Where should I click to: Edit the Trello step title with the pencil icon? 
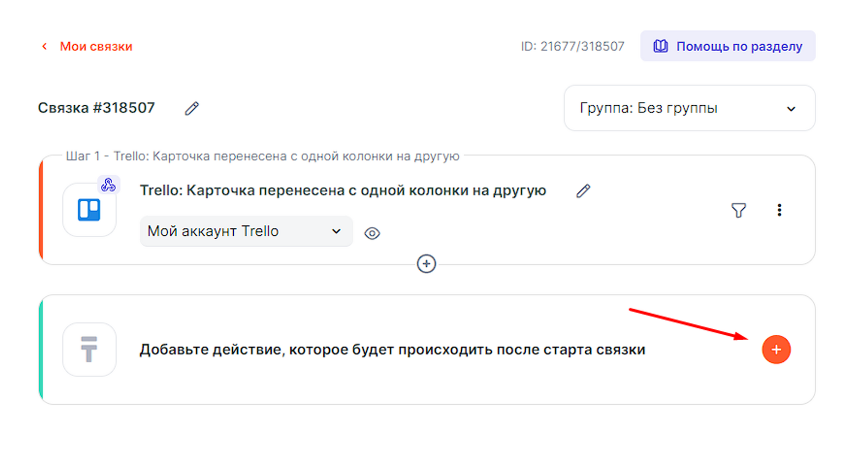(x=583, y=191)
